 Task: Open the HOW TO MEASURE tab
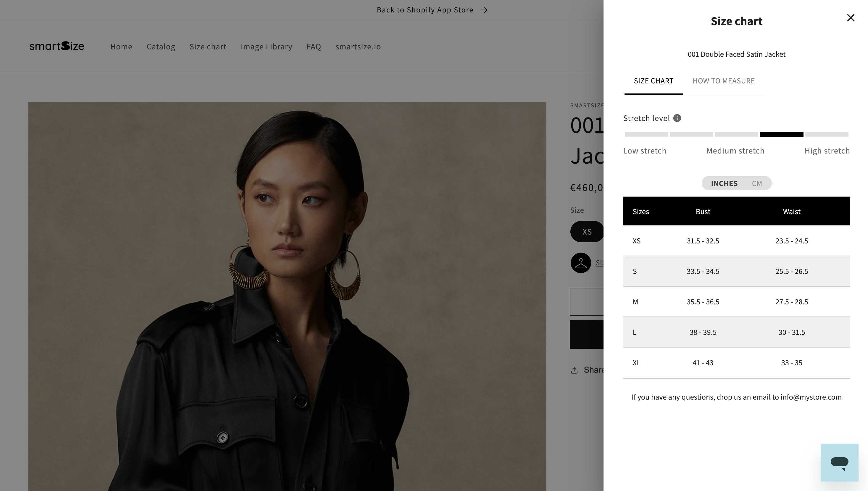[x=723, y=81]
